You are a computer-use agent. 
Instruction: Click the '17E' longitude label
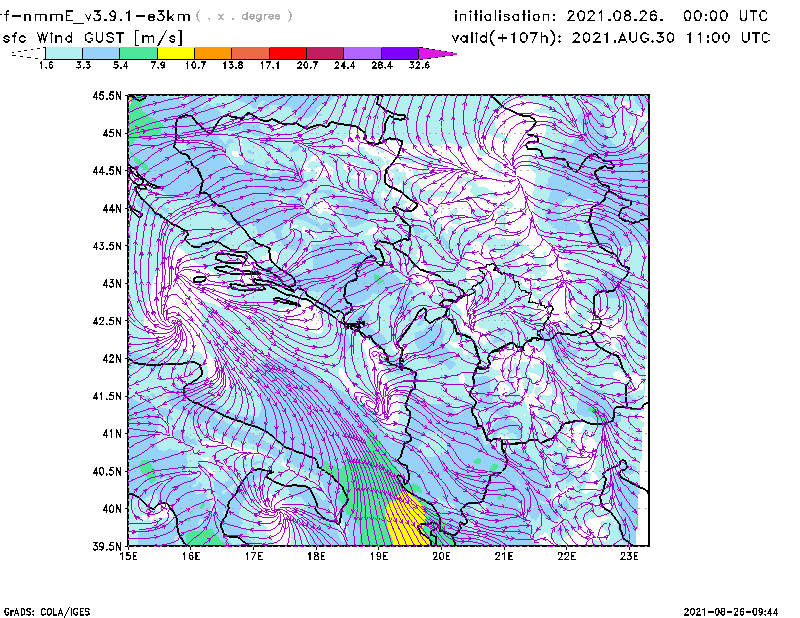254,556
